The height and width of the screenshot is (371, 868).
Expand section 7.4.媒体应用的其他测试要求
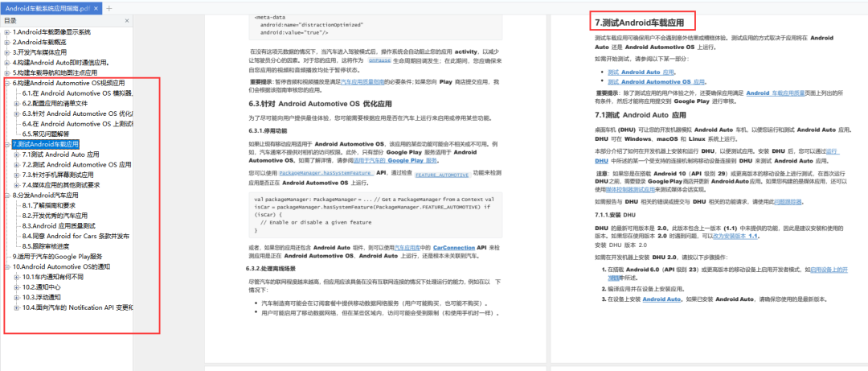17,184
